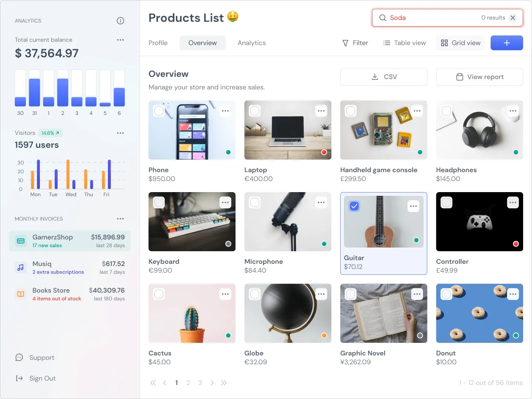Click the View report icon
Image resolution: width=532 pixels, height=399 pixels.
[x=459, y=77]
